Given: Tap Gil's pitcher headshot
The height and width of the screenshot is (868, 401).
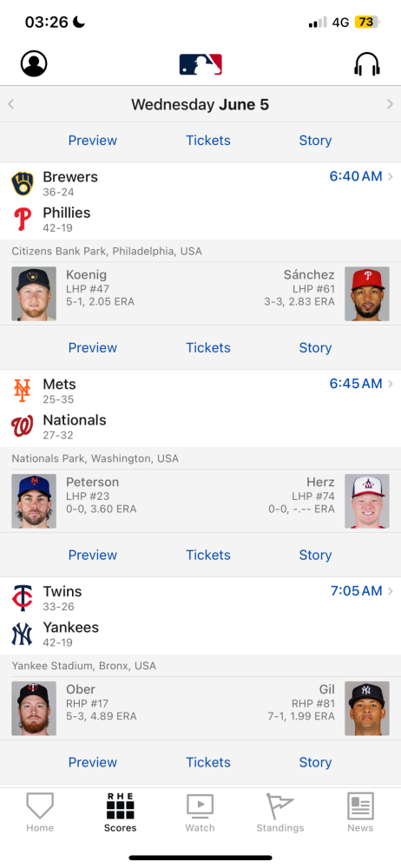Looking at the screenshot, I should click(366, 708).
